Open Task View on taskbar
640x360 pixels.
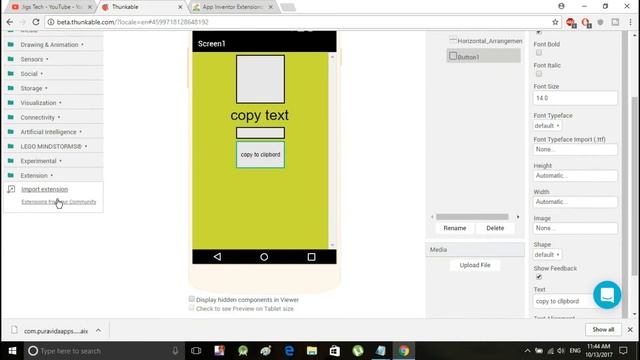[196, 351]
